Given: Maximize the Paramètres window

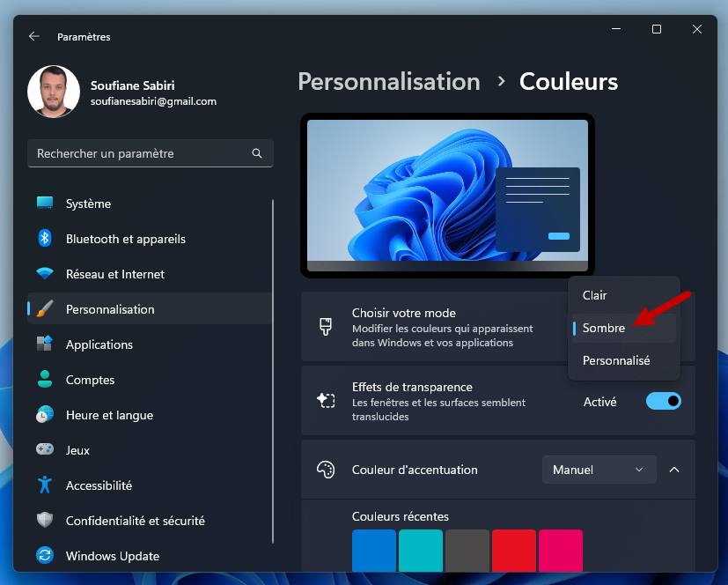Looking at the screenshot, I should 657,29.
